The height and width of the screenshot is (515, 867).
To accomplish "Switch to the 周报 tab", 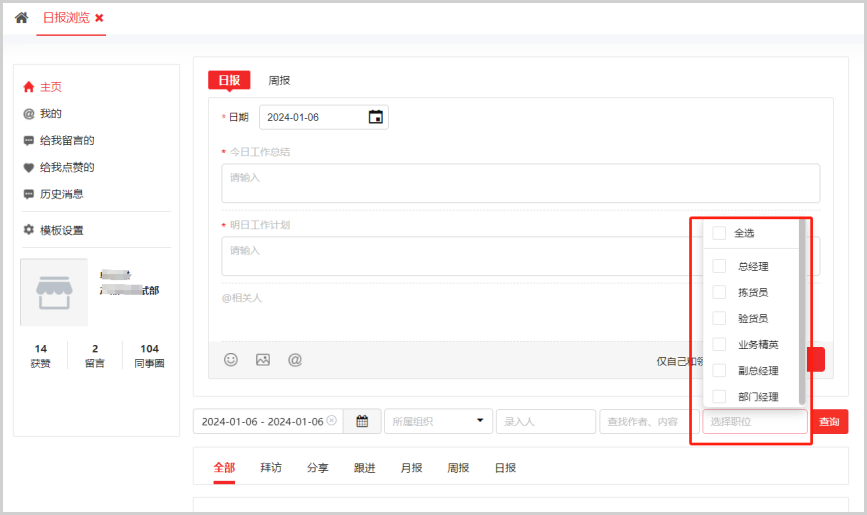I will [279, 80].
